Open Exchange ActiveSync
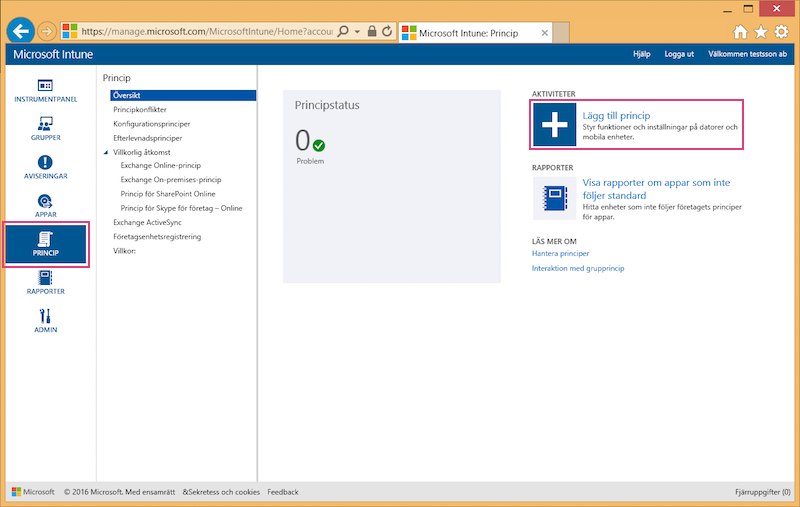Screen dimensions: 800x507 tap(147, 223)
